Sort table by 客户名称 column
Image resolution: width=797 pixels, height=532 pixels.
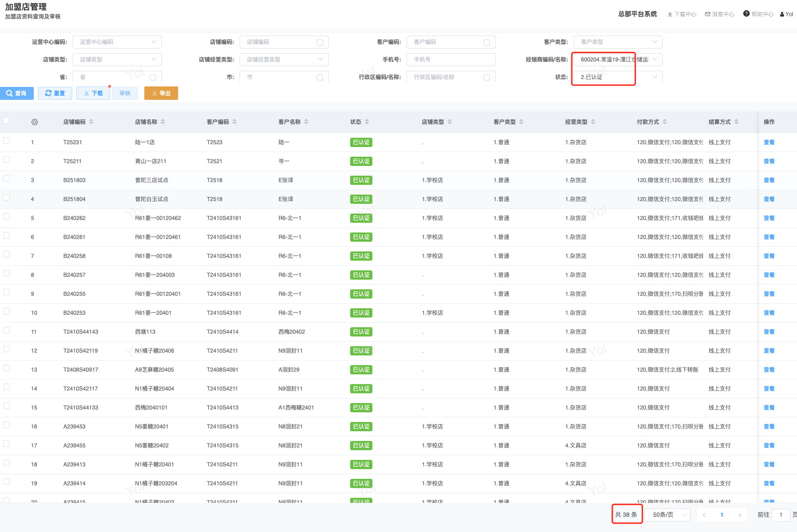tap(306, 122)
